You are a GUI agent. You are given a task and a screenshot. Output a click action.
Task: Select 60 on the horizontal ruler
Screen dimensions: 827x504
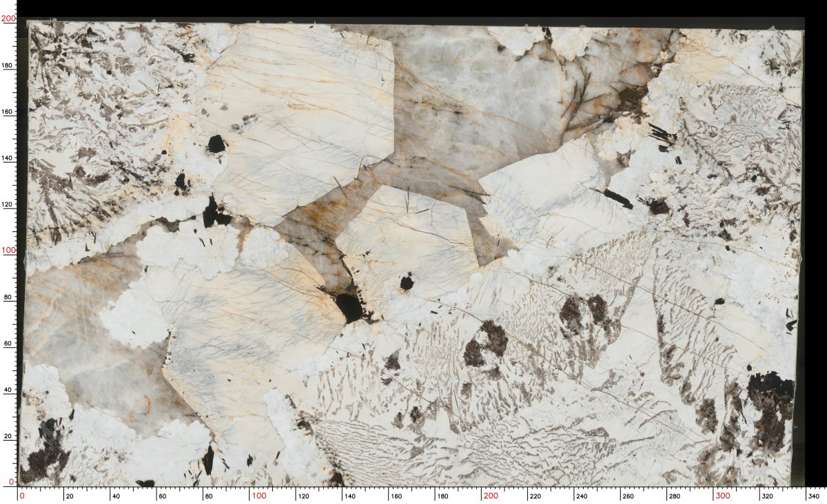click(x=164, y=496)
